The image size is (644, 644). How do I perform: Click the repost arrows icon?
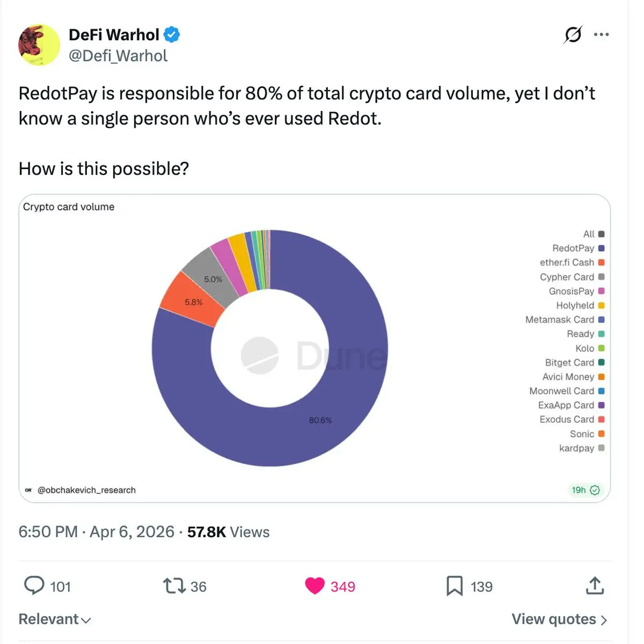(174, 586)
